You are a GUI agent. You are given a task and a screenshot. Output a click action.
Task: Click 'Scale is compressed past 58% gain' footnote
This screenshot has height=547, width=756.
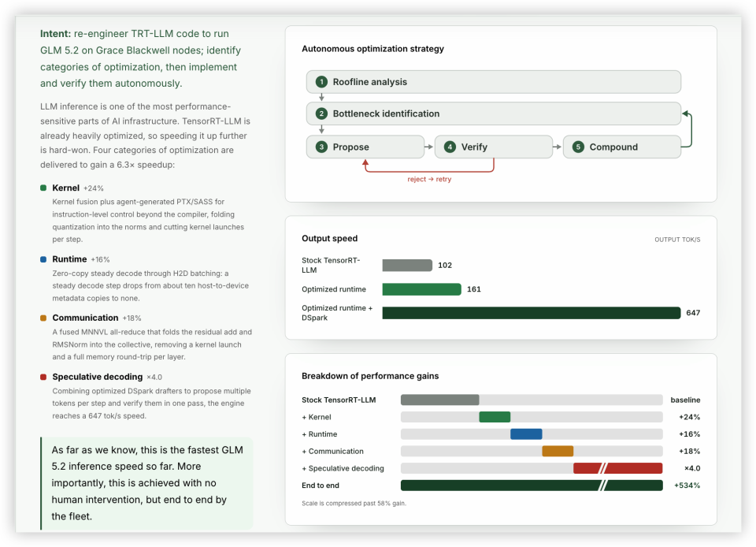pyautogui.click(x=354, y=503)
